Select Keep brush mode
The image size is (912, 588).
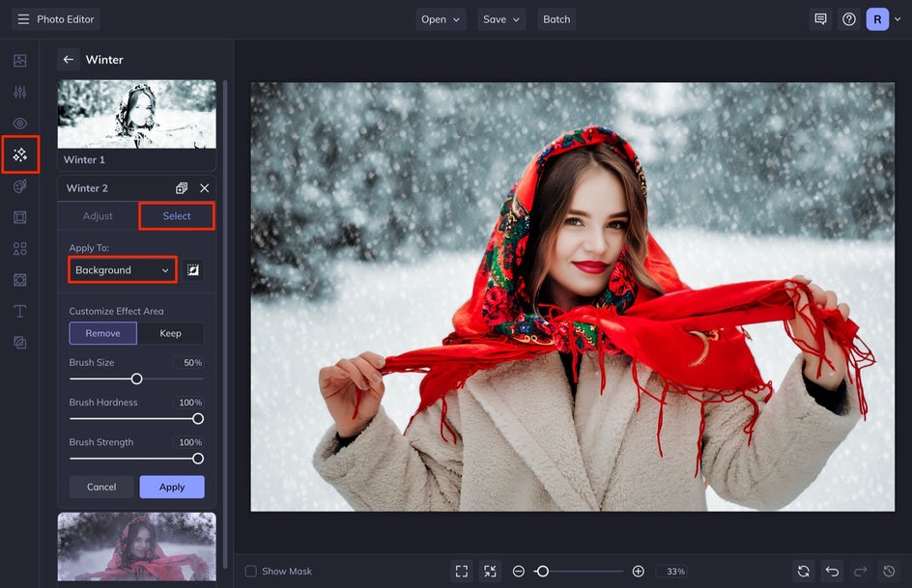[x=170, y=333]
